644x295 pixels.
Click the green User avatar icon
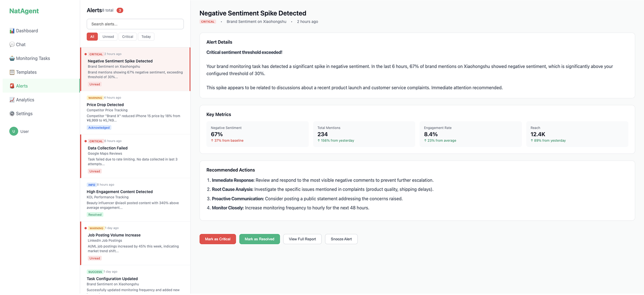tap(14, 131)
